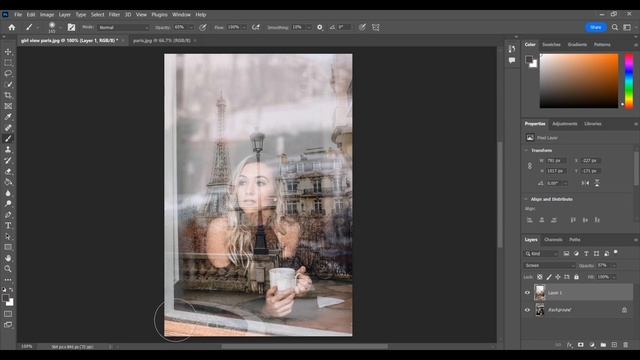Open the Flow value dropdown

(244, 27)
